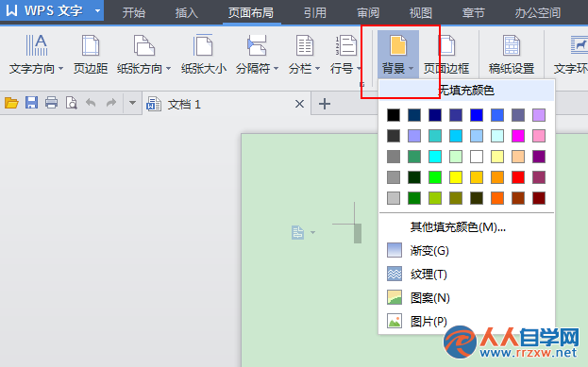Pick the lavender top-row color swatch

pos(539,115)
